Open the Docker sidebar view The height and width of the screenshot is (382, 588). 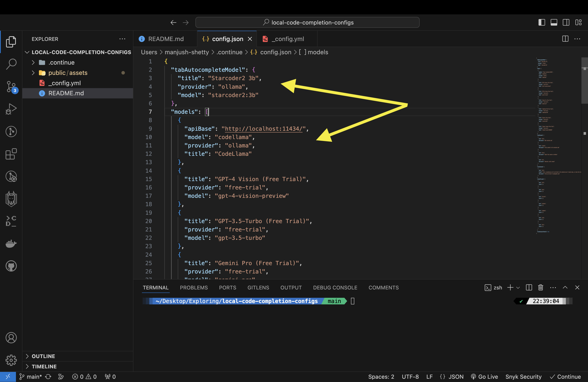pyautogui.click(x=11, y=243)
